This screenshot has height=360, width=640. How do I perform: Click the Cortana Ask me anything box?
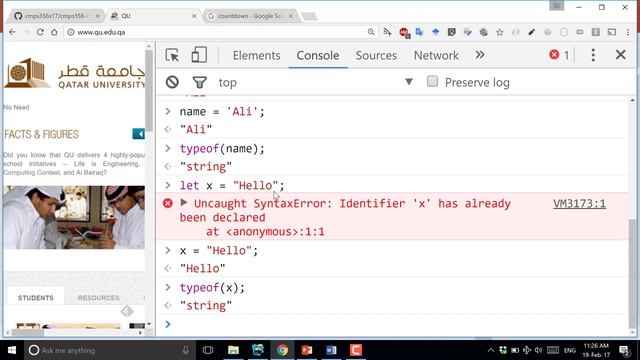point(108,350)
